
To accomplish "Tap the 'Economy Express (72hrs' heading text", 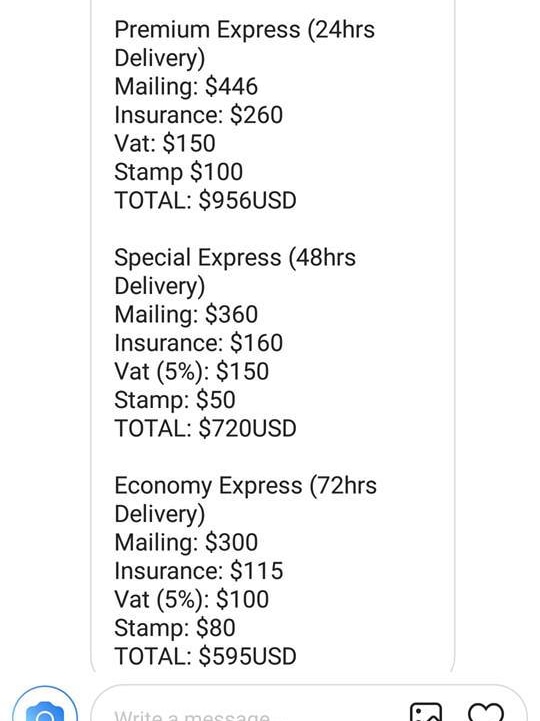I will (246, 486).
